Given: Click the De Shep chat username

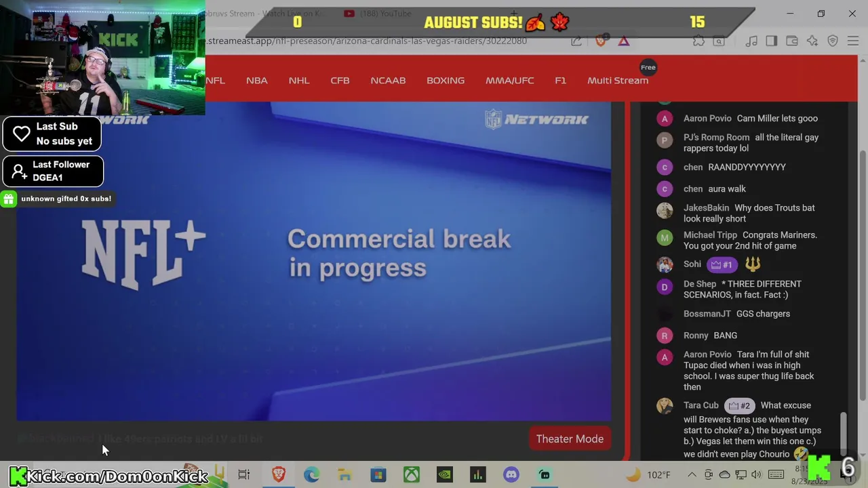Looking at the screenshot, I should 700,283.
